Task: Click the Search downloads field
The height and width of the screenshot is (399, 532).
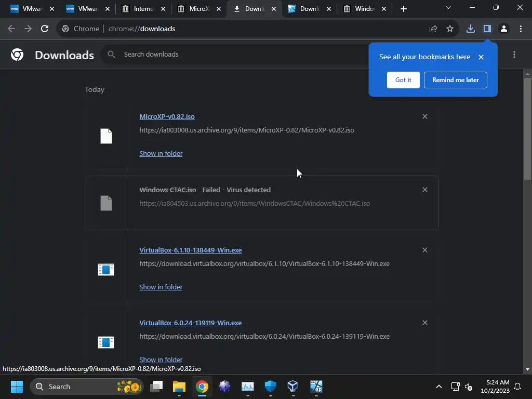Action: [x=237, y=54]
